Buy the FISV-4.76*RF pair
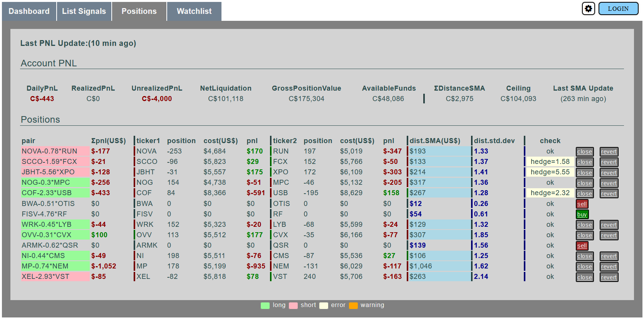644x319 pixels. 582,214
